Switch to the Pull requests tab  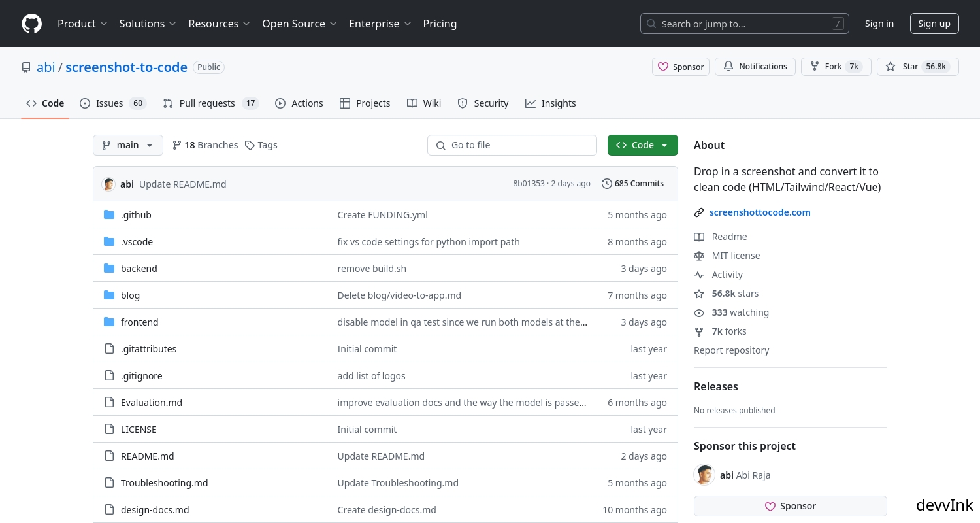point(210,103)
